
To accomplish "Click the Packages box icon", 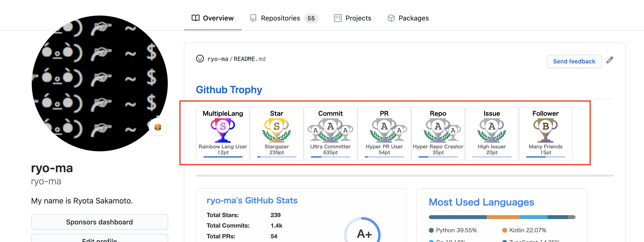I will pos(391,18).
